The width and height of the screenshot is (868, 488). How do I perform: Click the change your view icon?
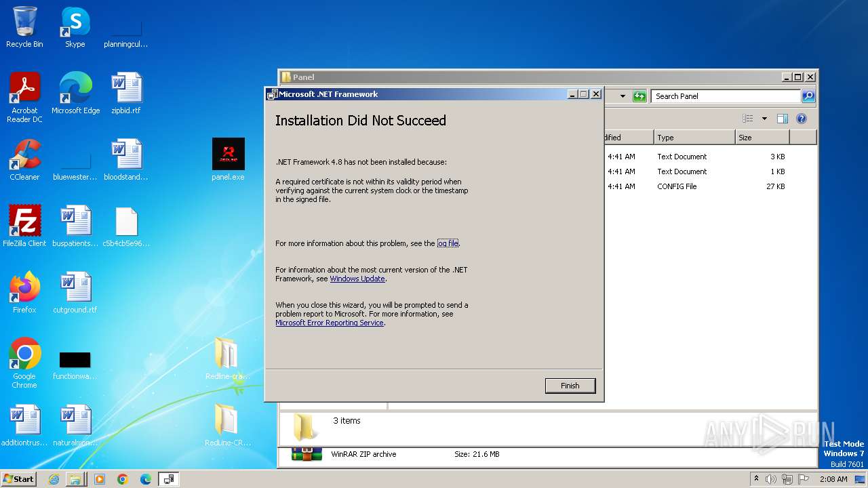748,119
